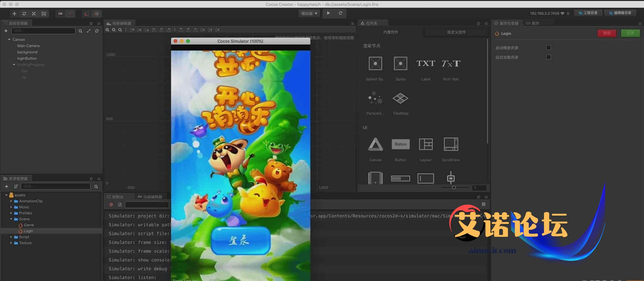Select the Main Camera node

(x=28, y=46)
